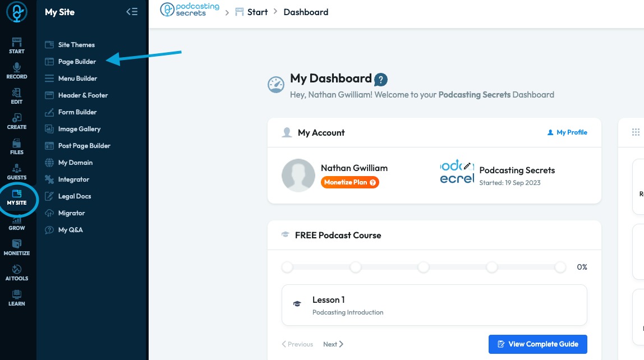The height and width of the screenshot is (360, 644).
Task: Open Form Builder menu item
Action: (71, 112)
